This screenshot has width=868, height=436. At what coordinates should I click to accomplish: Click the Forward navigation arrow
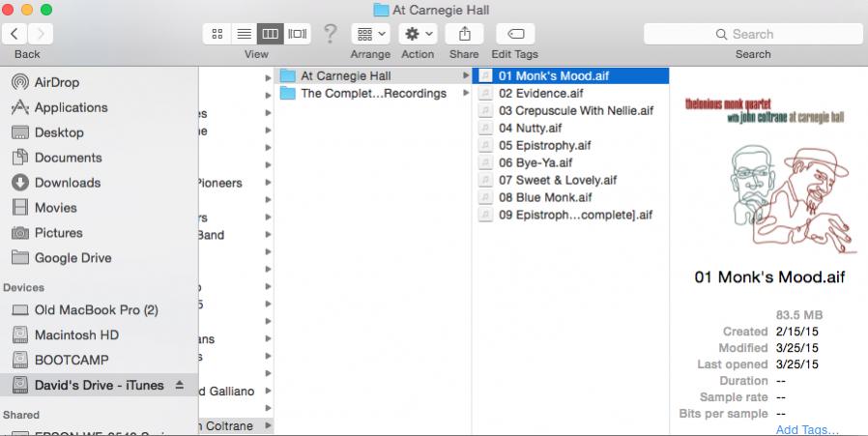pos(41,34)
